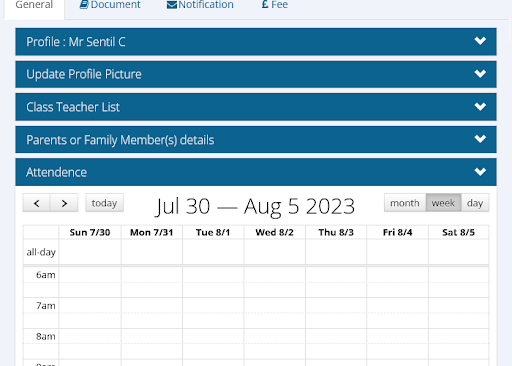Collapse the Attendence panel
This screenshot has width=512, height=366.
[x=256, y=172]
